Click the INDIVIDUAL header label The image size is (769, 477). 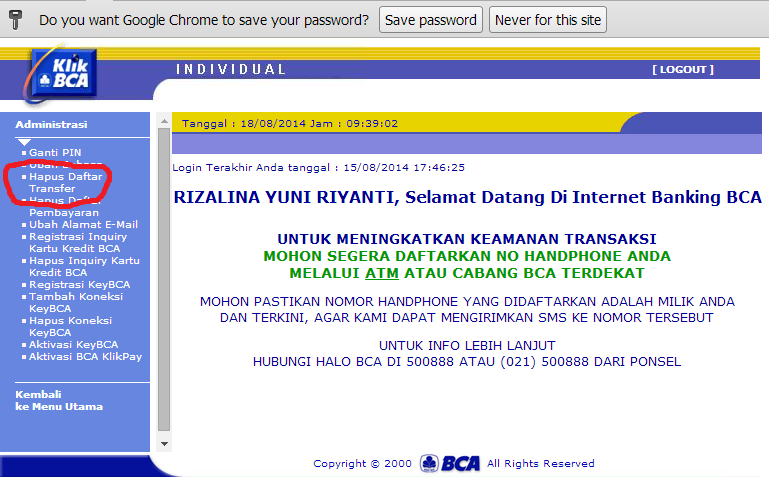point(231,70)
